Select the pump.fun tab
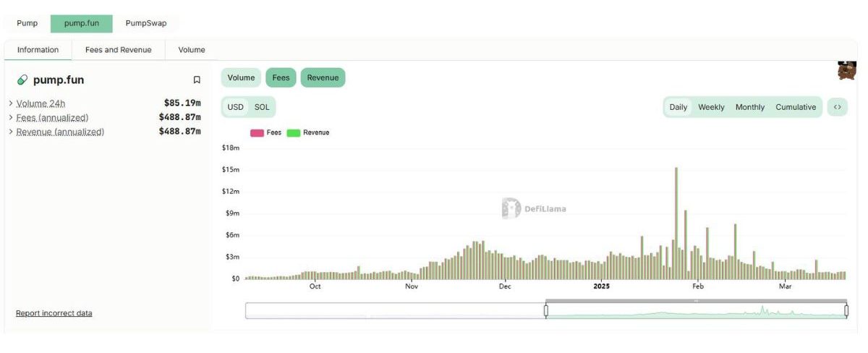The height and width of the screenshot is (353, 868). (x=82, y=23)
